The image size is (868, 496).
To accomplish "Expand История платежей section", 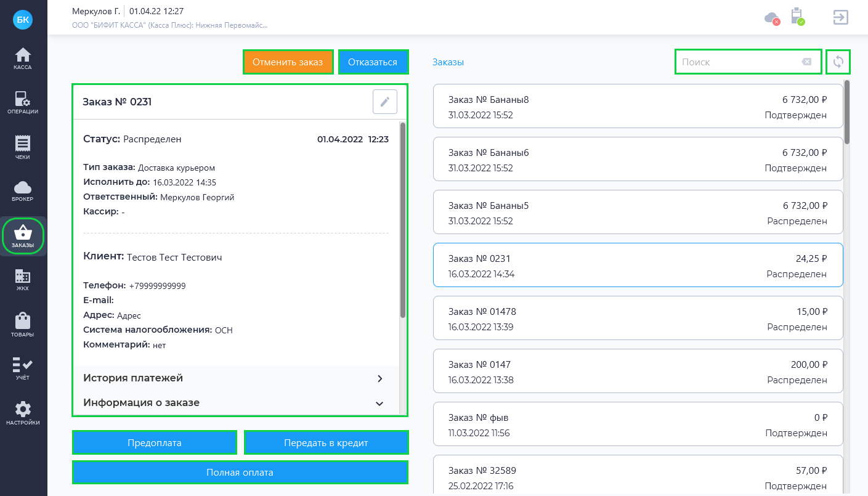I will [233, 378].
